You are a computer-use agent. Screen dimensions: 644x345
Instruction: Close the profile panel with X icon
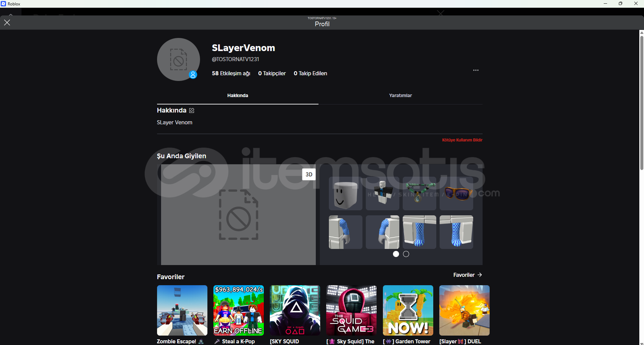(x=7, y=23)
